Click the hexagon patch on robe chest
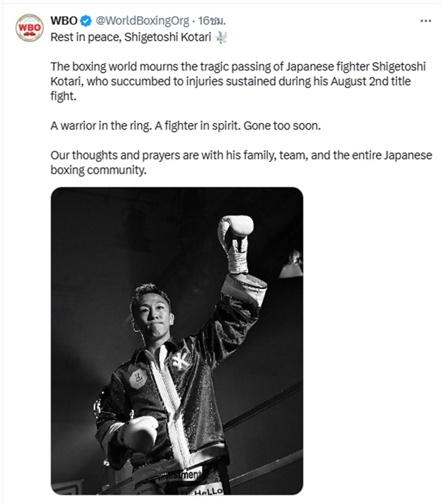The image size is (442, 504). coord(138,378)
